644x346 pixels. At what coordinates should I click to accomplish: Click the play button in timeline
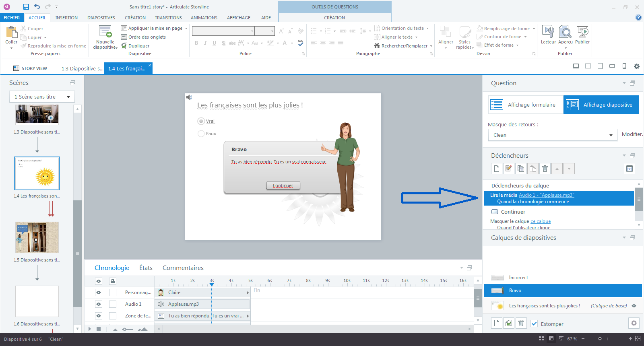coord(90,329)
